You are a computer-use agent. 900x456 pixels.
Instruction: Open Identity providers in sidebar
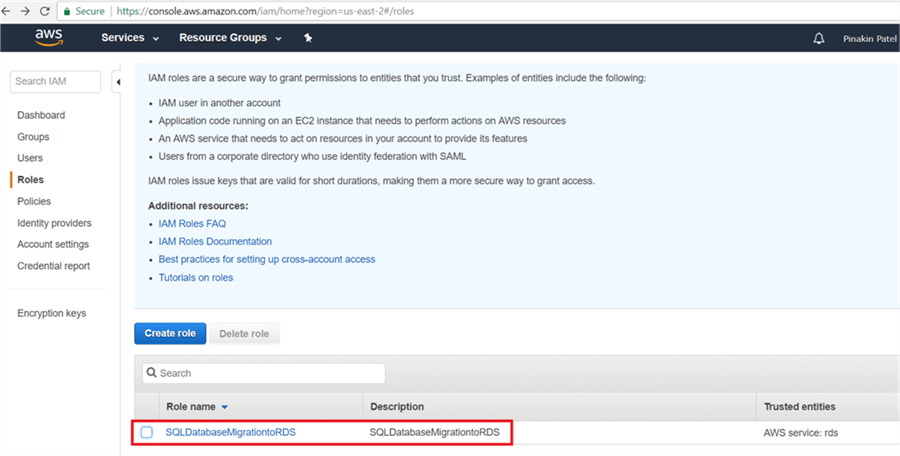coord(55,223)
